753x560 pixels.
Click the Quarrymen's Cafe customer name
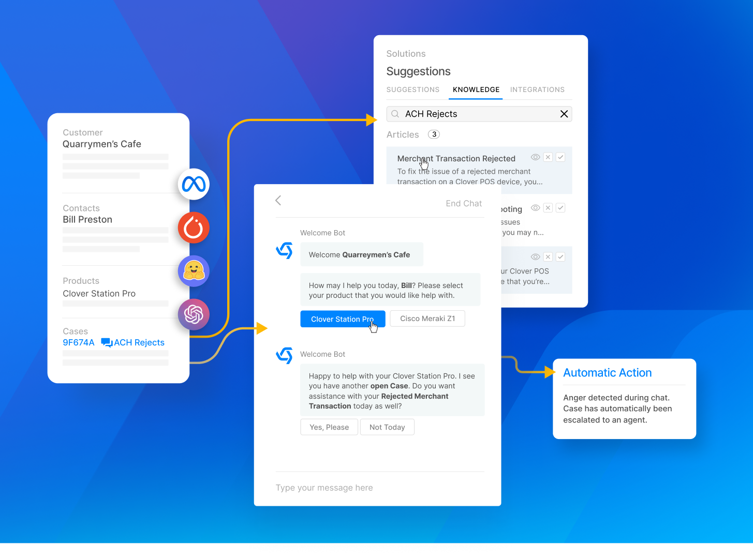[x=102, y=144]
